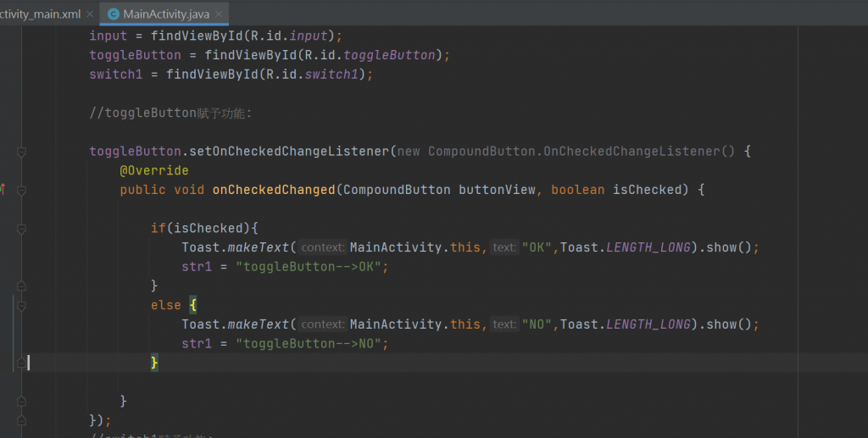Click the new keyword
Image resolution: width=868 pixels, height=438 pixels.
[x=409, y=151]
